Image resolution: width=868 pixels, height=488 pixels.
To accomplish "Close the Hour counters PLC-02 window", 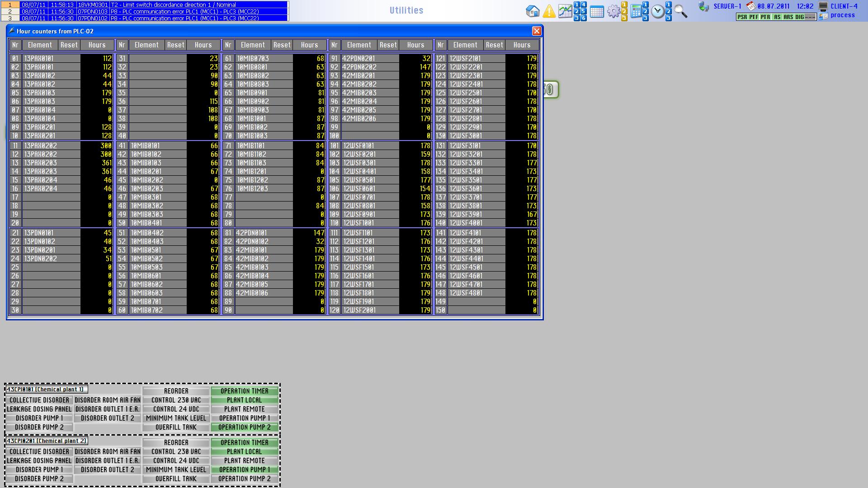I will [x=537, y=31].
